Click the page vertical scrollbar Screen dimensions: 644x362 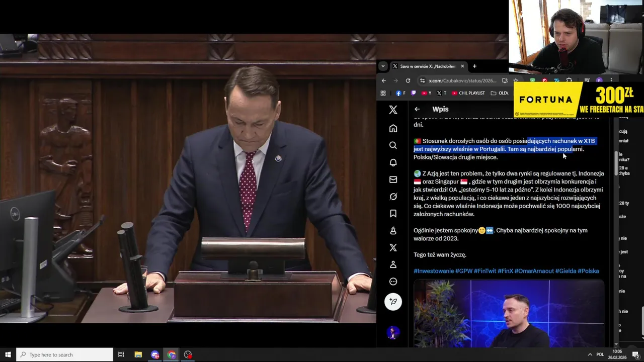coord(617,163)
